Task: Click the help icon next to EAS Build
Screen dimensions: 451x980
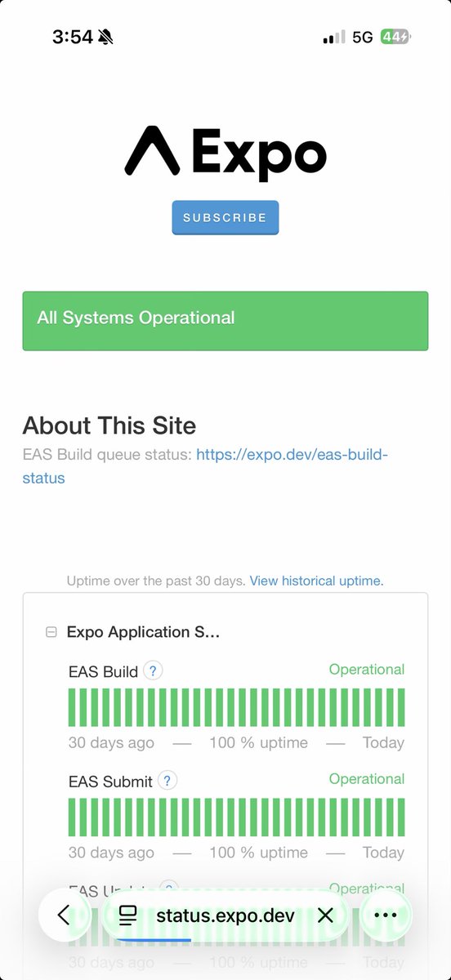Action: click(x=153, y=670)
